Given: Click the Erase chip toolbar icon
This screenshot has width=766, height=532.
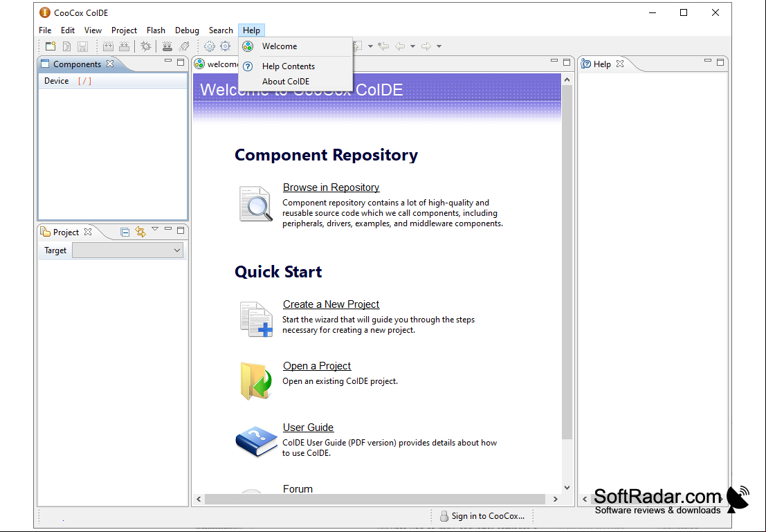Looking at the screenshot, I should coord(183,46).
